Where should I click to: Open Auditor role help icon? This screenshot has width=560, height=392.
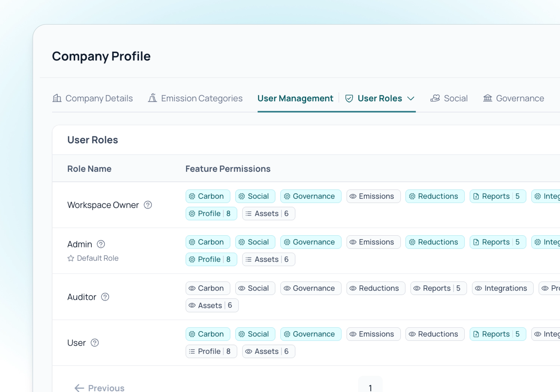(105, 297)
